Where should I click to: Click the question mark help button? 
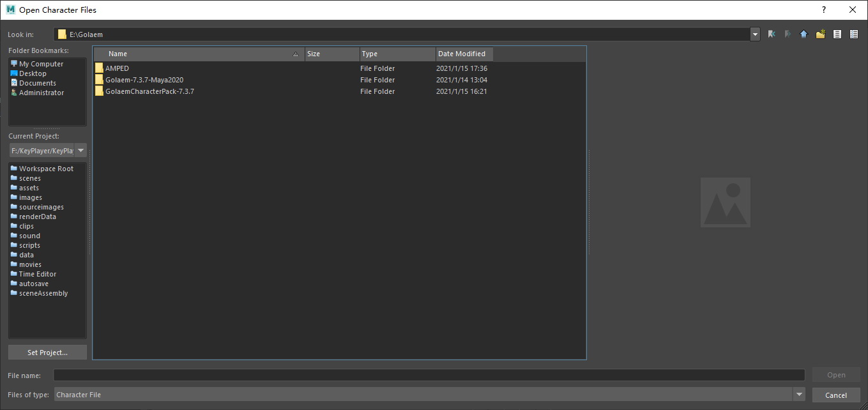click(x=824, y=10)
